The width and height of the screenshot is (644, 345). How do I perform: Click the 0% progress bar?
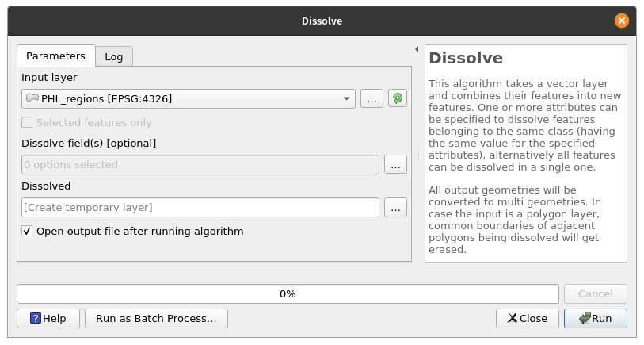288,293
